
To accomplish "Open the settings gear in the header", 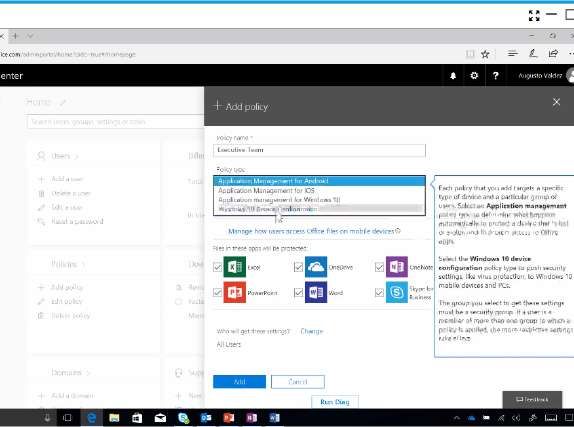I will click(x=474, y=75).
